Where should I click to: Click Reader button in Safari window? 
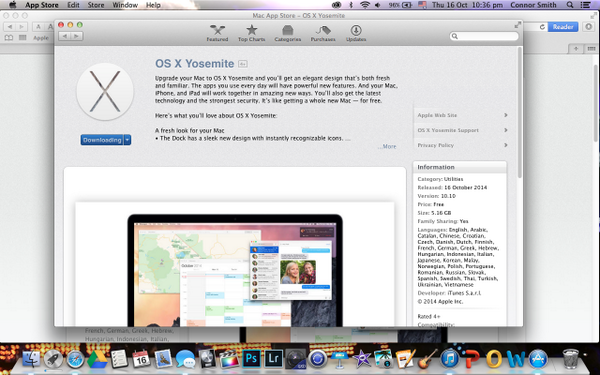(x=563, y=27)
